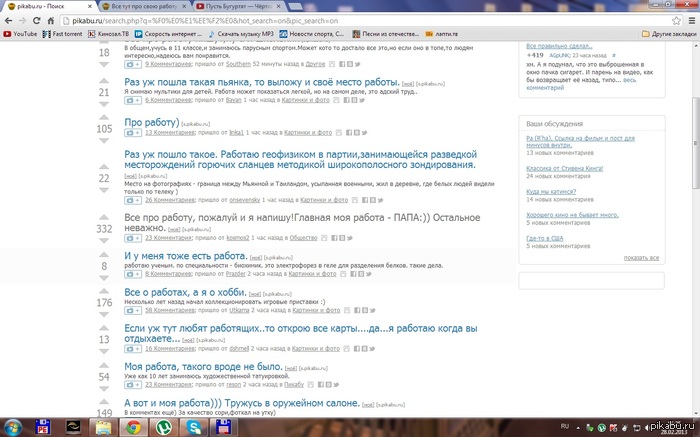Open the YouTube bookmark

[x=20, y=33]
